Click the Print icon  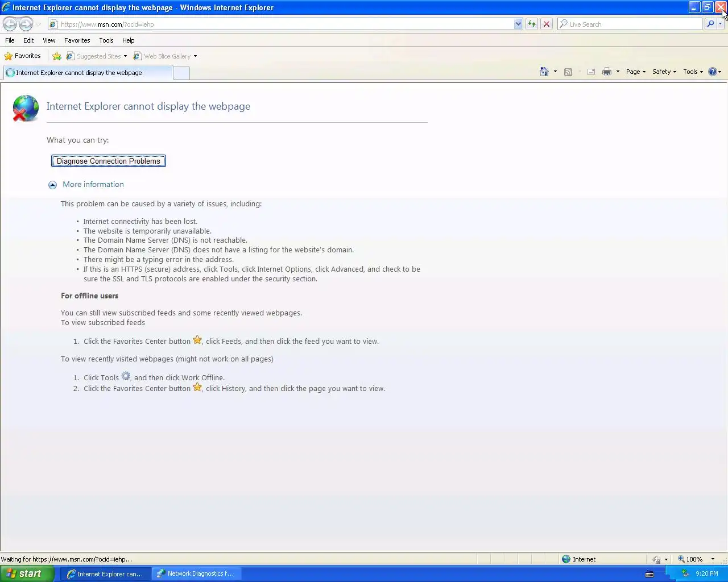pyautogui.click(x=607, y=72)
